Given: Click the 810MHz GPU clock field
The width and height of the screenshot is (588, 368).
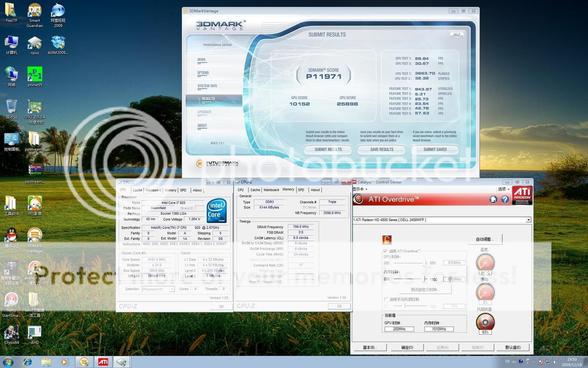Looking at the screenshot, I should (454, 263).
